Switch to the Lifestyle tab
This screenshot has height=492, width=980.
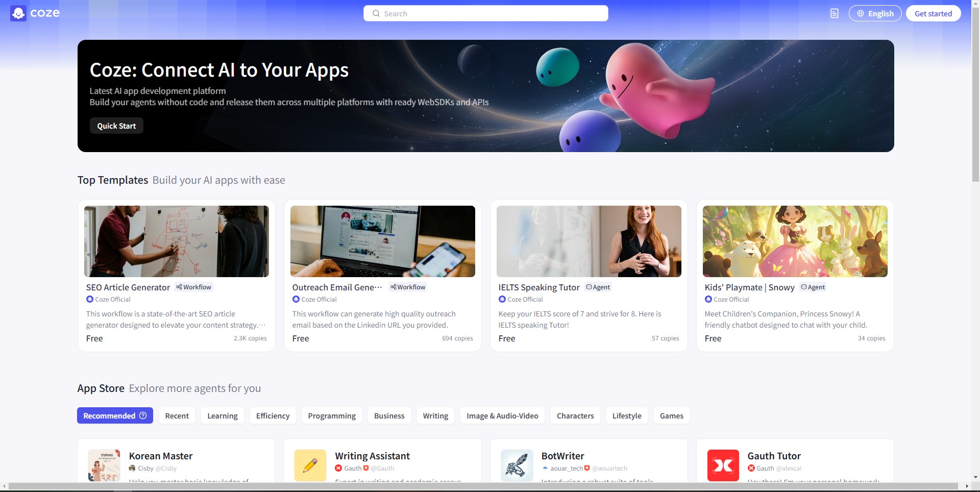click(627, 415)
